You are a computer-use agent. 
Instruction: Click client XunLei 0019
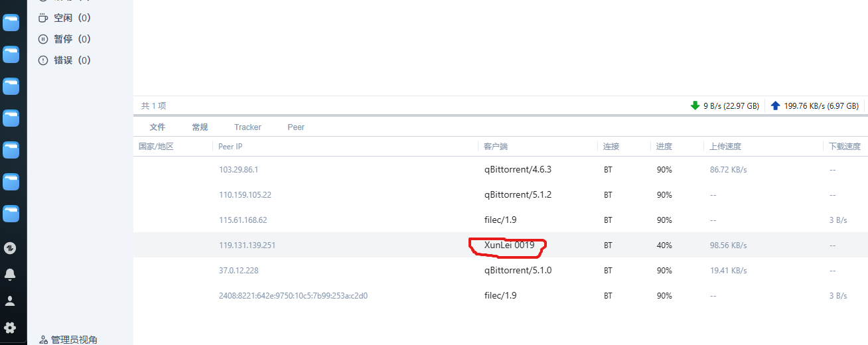509,245
